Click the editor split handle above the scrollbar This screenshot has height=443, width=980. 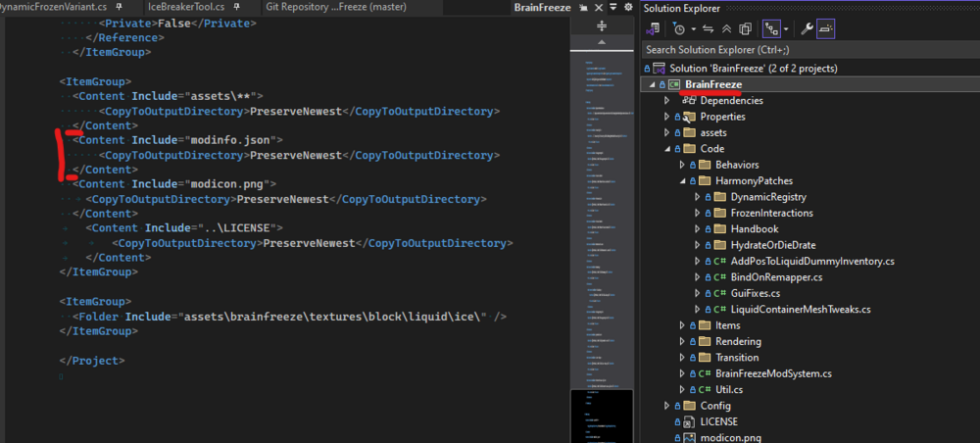[x=602, y=26]
